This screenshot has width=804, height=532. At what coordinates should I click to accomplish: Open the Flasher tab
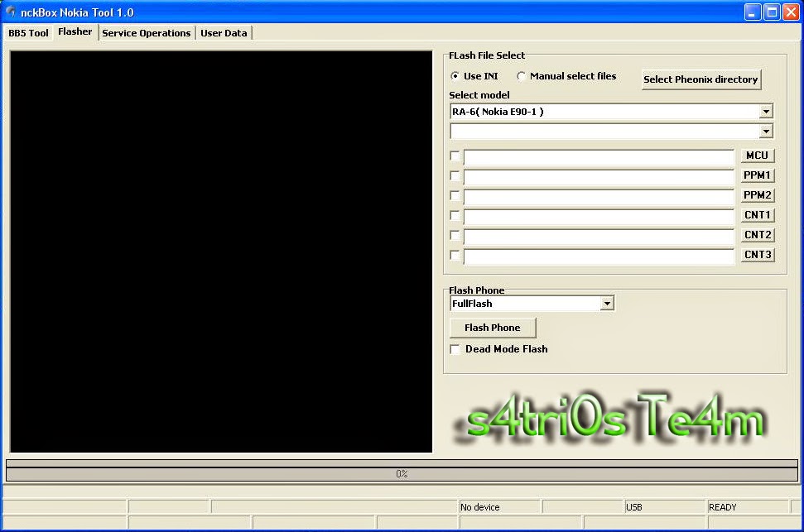point(75,31)
